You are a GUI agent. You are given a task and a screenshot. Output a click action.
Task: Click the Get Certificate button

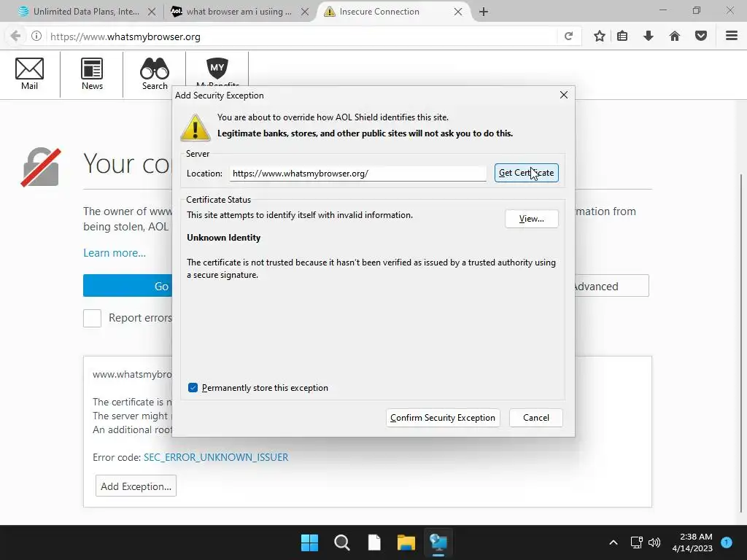click(x=527, y=173)
